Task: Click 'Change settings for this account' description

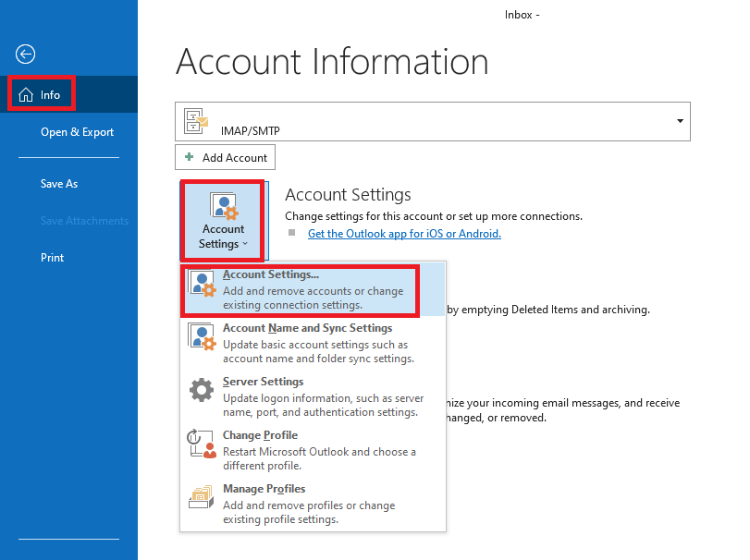Action: (x=434, y=216)
